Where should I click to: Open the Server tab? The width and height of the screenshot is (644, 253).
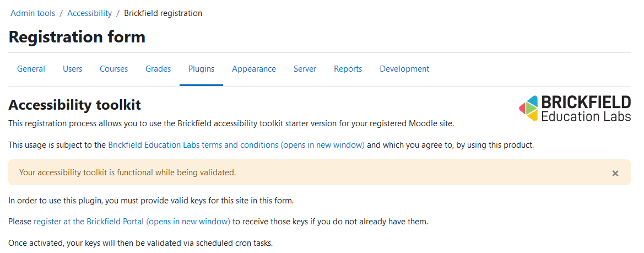click(x=305, y=69)
